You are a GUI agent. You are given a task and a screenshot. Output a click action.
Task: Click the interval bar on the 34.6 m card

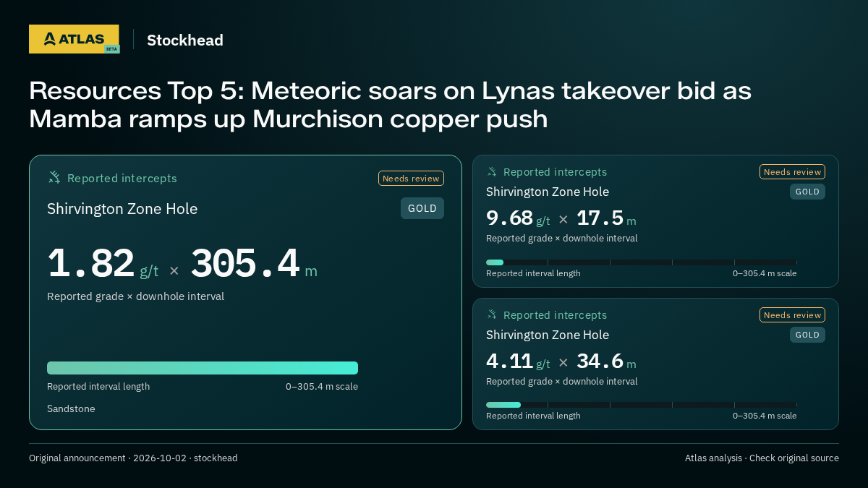click(x=642, y=405)
